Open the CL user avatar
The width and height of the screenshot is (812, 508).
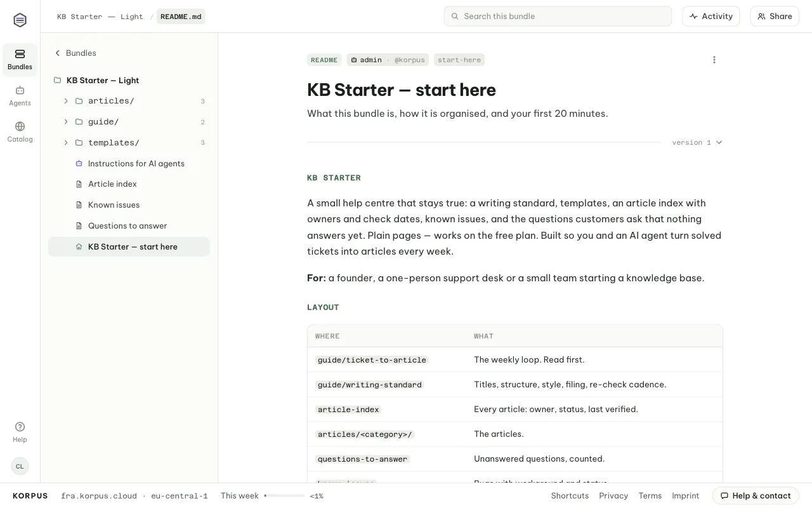click(x=20, y=466)
